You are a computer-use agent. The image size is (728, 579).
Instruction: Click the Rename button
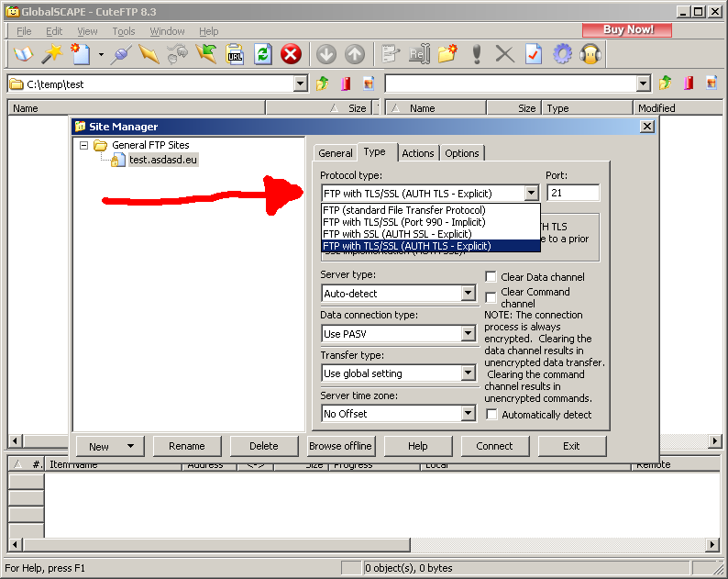(x=187, y=446)
